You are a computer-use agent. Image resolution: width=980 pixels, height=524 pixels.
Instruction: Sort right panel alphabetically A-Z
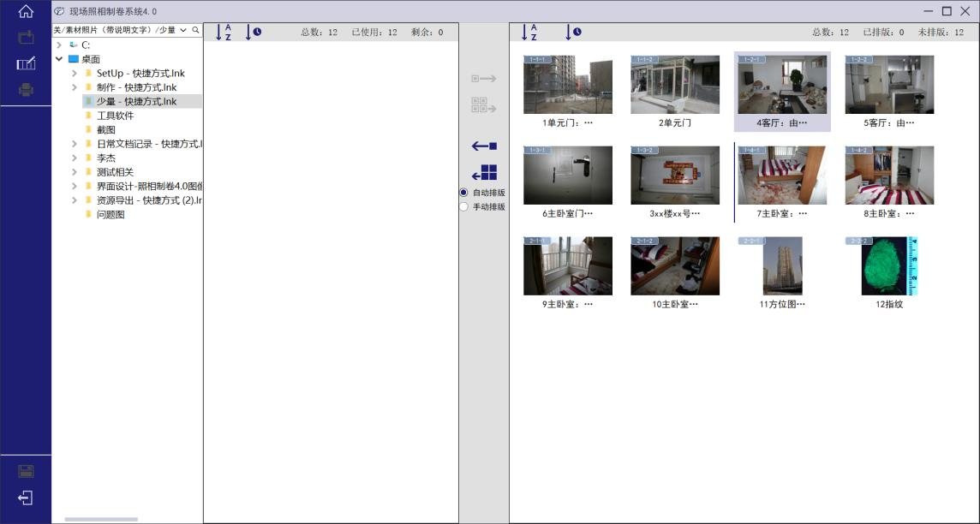[x=529, y=33]
